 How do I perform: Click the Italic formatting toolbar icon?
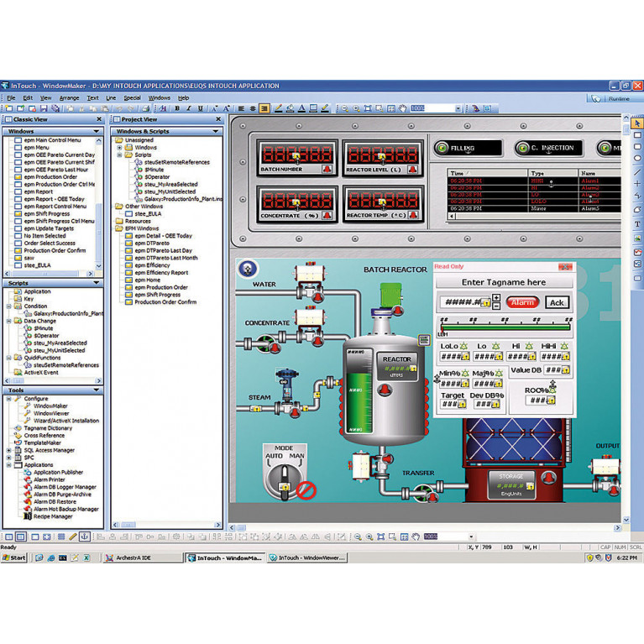188,108
